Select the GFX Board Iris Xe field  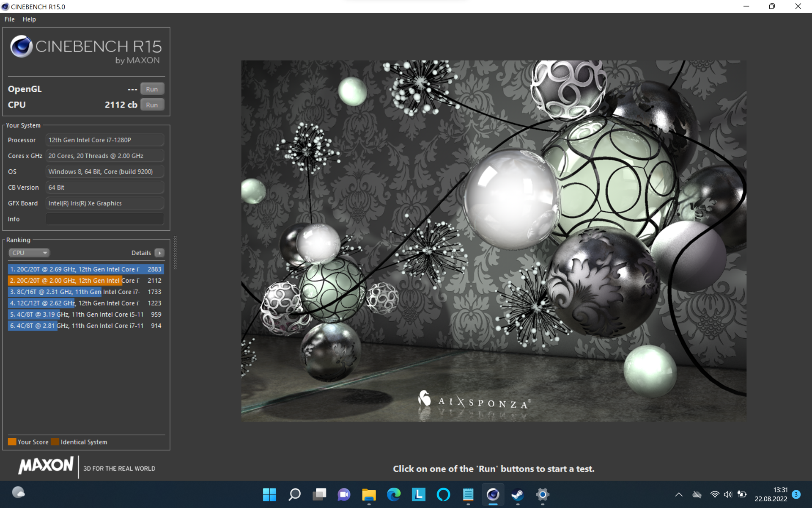[x=104, y=203]
